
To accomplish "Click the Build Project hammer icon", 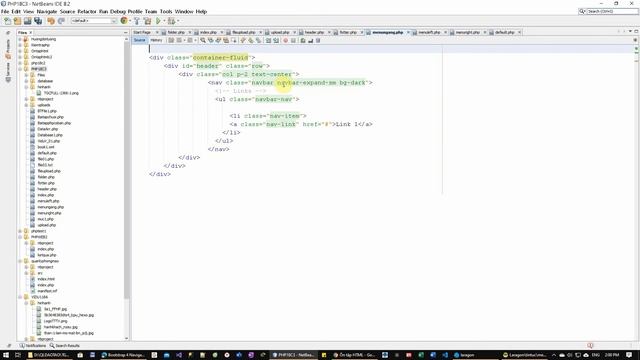I will tap(137, 21).
